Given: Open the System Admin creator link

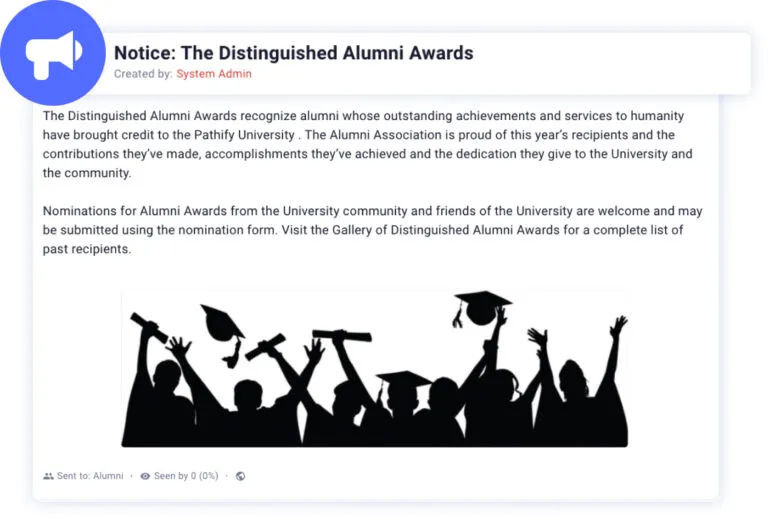Looking at the screenshot, I should coord(214,74).
